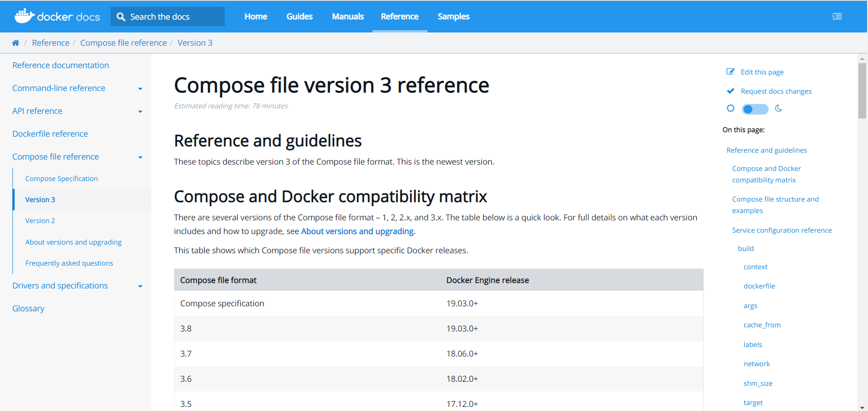Click the moon dark-mode icon
The width and height of the screenshot is (868, 411).
pyautogui.click(x=779, y=108)
